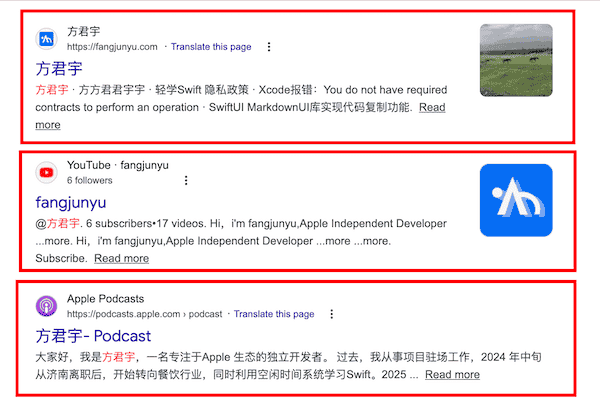600x410 pixels.
Task: Click the Apple Podcasts site name
Action: tap(105, 298)
